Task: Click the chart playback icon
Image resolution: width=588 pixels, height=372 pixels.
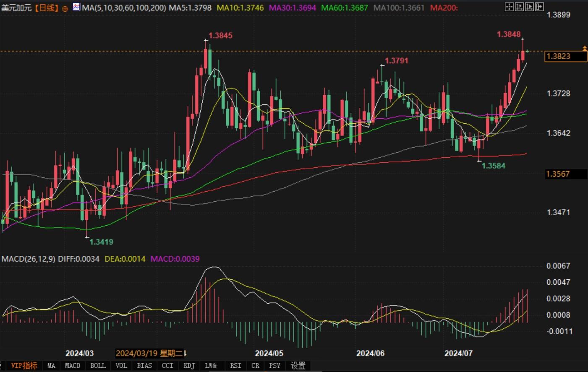Action: click(529, 7)
